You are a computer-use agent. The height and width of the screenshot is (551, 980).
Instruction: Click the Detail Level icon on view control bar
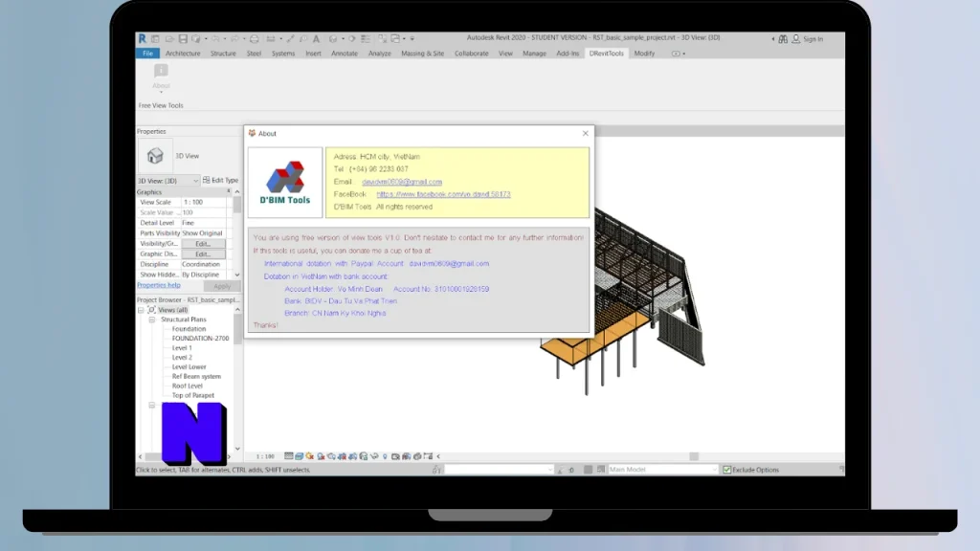click(289, 456)
